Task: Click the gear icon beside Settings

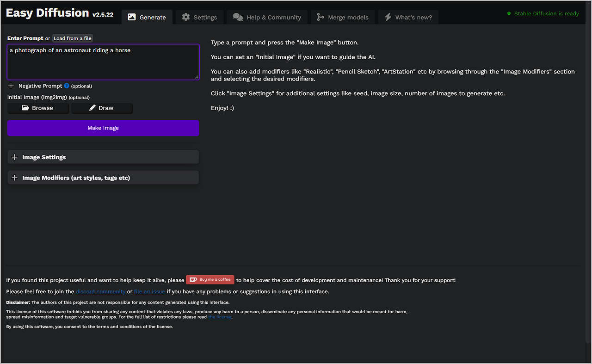Action: click(186, 17)
